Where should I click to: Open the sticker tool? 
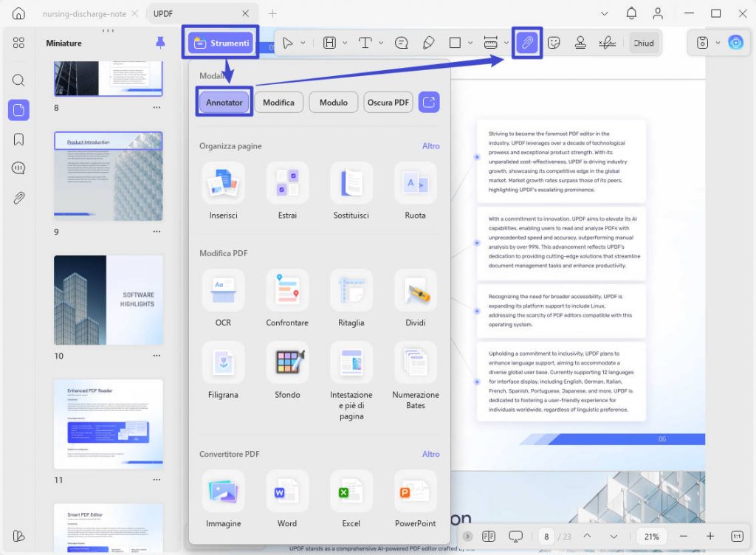click(x=554, y=43)
